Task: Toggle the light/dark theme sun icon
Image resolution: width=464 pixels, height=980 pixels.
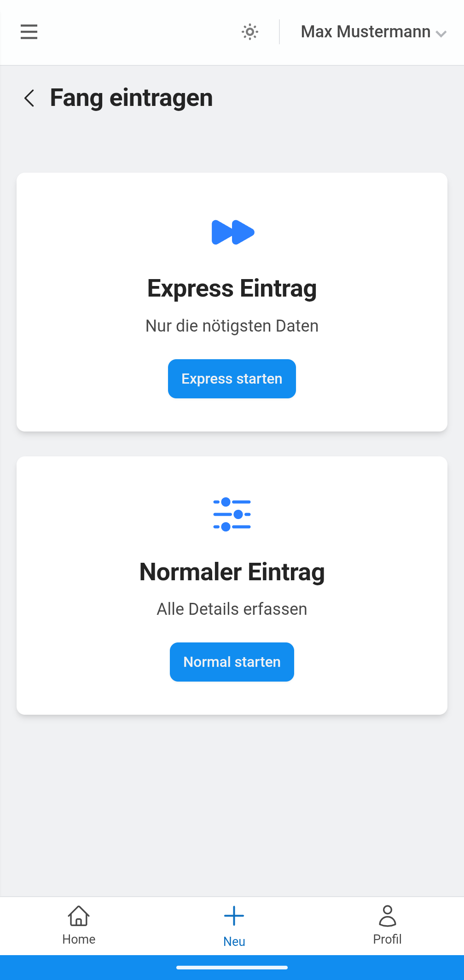Action: tap(250, 32)
